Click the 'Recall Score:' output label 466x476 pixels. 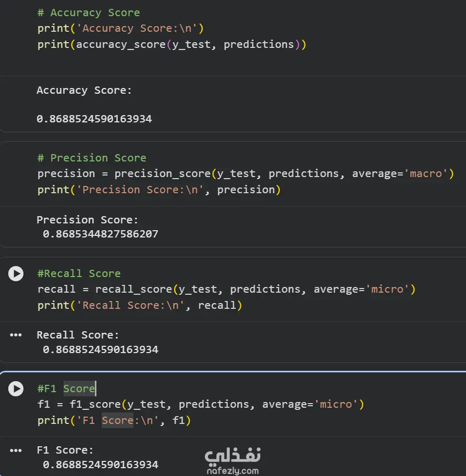click(78, 335)
